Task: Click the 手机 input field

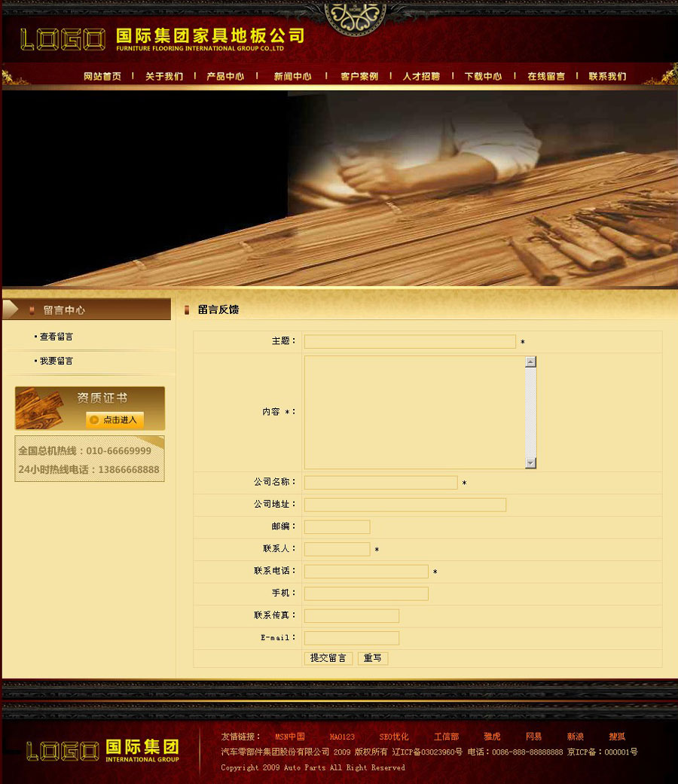Action: [367, 593]
